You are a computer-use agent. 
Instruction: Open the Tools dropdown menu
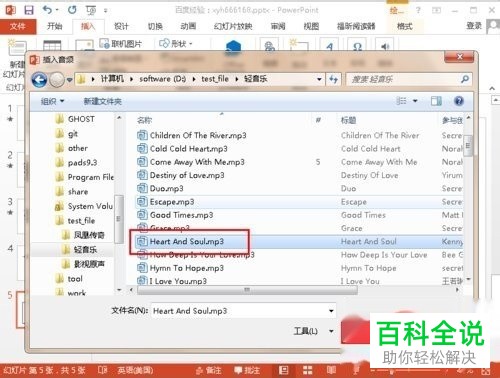pyautogui.click(x=313, y=331)
